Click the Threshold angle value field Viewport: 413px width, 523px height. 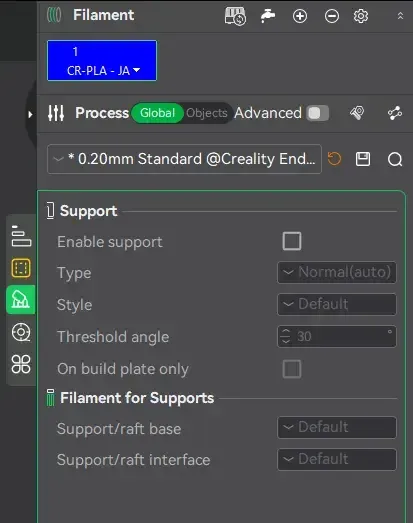tap(337, 336)
